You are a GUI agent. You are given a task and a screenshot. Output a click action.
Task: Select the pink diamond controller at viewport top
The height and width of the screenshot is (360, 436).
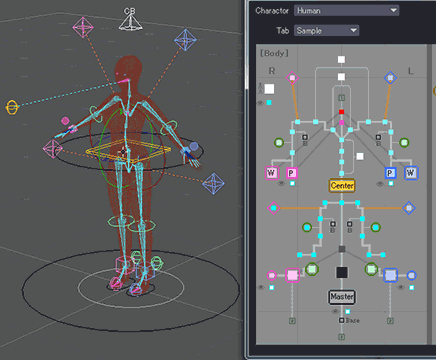click(83, 27)
